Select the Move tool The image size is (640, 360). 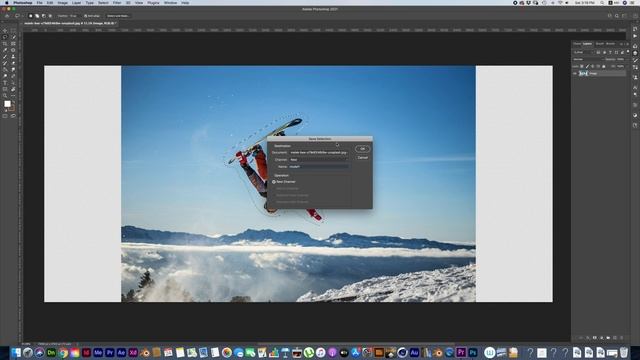pyautogui.click(x=5, y=31)
